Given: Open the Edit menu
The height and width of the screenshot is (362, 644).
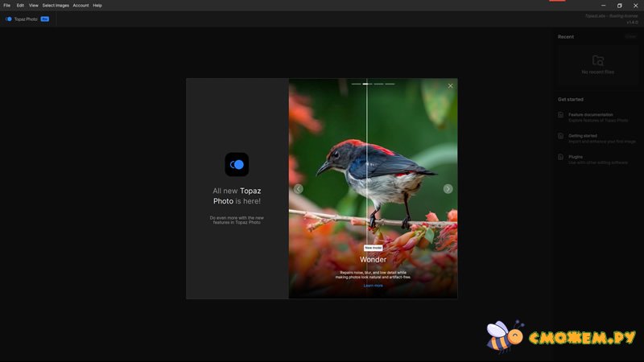Looking at the screenshot, I should click(20, 6).
